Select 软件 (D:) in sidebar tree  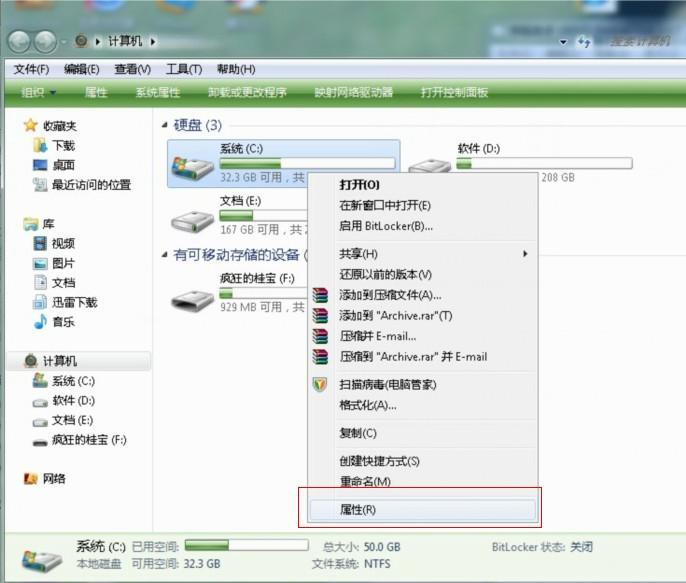[x=63, y=400]
